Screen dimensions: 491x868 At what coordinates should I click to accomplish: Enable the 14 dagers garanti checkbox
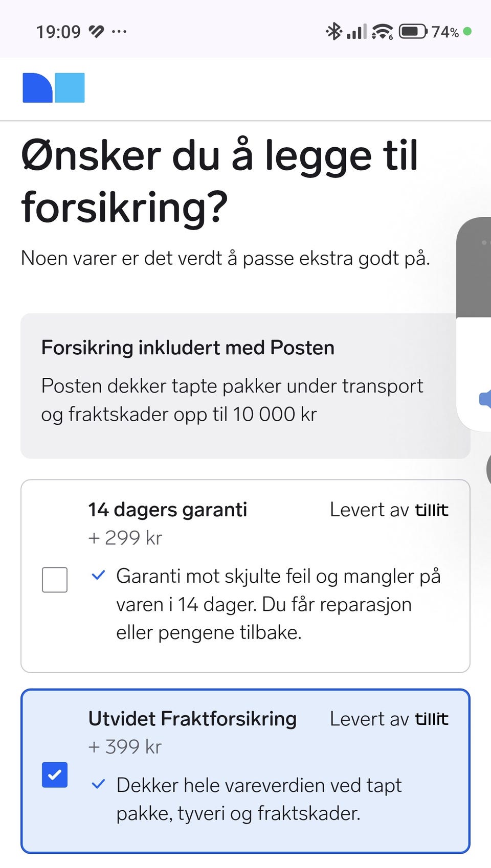[55, 580]
